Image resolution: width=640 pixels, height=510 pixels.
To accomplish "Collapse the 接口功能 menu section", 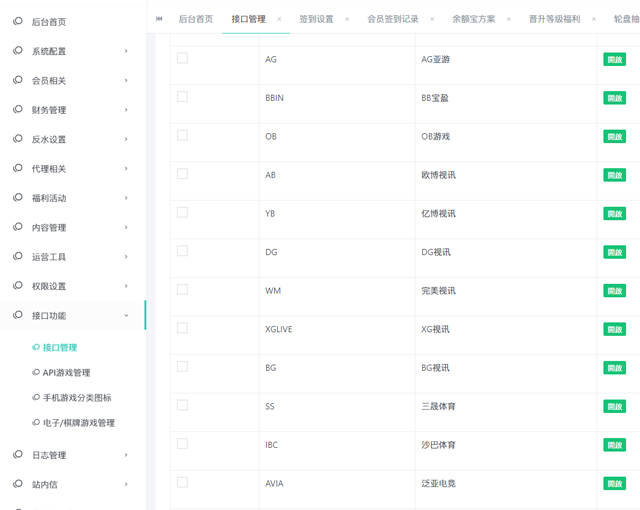I will point(126,316).
